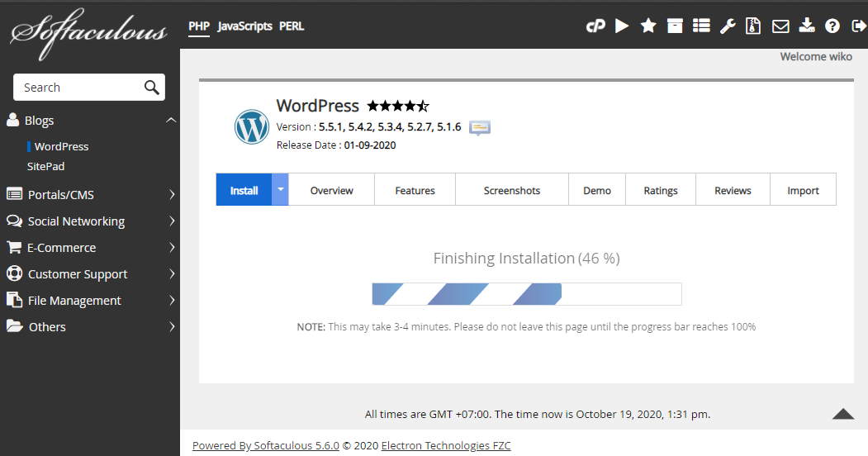Screen dimensions: 868x456
Task: Click the Logout icon at top right
Action: point(859,26)
